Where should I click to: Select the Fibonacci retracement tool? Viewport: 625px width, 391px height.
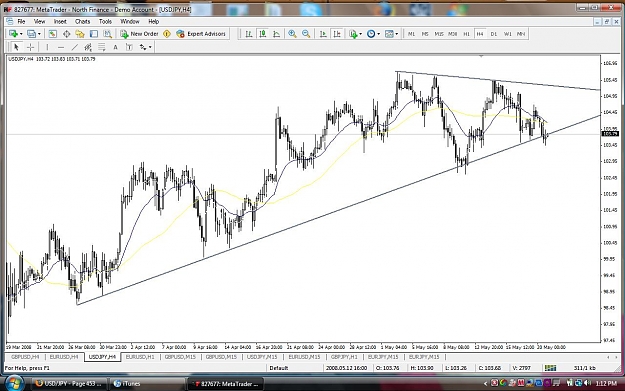102,47
